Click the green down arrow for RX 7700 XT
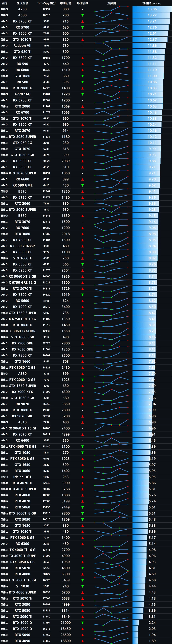Viewport: 172px width, 644px height. point(82,295)
